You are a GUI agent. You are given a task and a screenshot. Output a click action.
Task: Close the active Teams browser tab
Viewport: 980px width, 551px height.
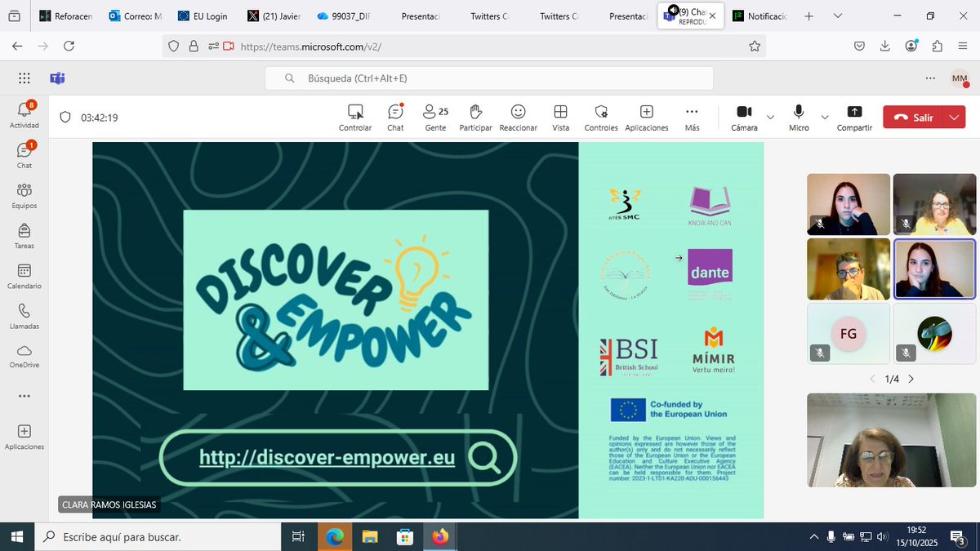tap(712, 16)
